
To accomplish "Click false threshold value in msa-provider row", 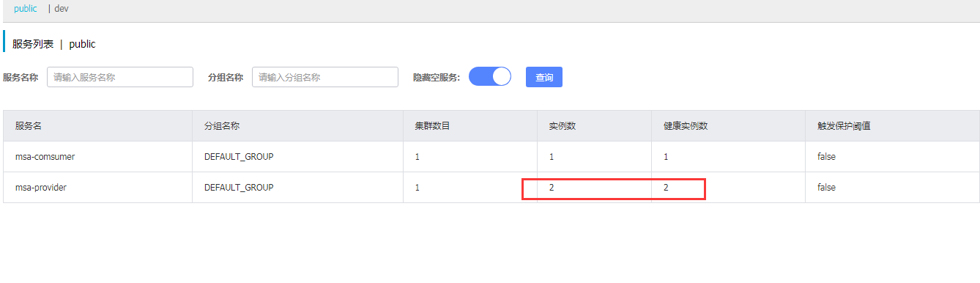I will point(826,188).
